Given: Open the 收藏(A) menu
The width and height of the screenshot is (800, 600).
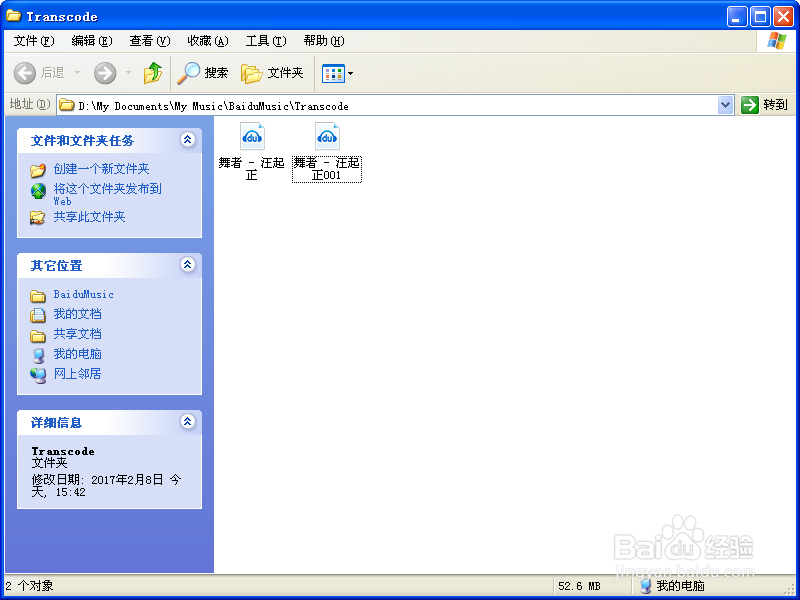Looking at the screenshot, I should 208,41.
